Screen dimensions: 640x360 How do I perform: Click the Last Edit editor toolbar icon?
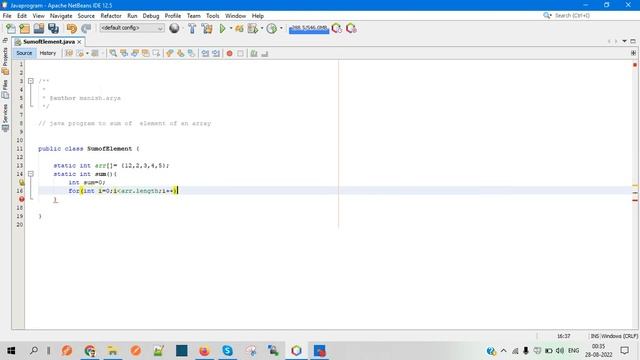tap(69, 53)
